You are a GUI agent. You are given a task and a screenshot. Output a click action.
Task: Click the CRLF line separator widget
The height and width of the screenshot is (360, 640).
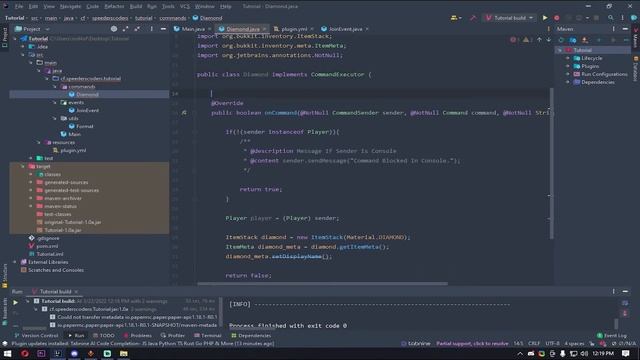533,344
